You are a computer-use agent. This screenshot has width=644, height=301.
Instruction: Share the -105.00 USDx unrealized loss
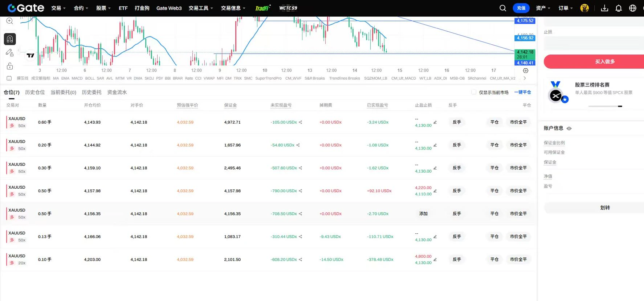point(301,122)
